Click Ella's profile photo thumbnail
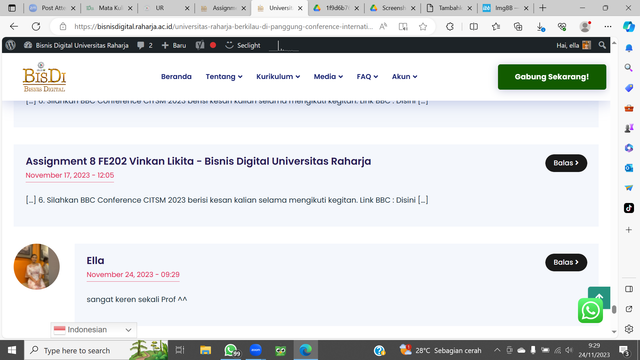 pos(37,267)
